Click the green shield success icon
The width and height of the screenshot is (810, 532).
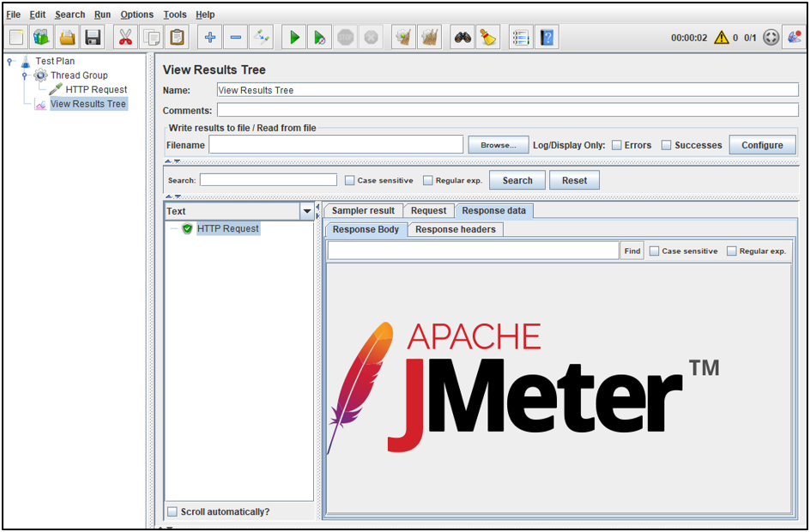pyautogui.click(x=188, y=228)
